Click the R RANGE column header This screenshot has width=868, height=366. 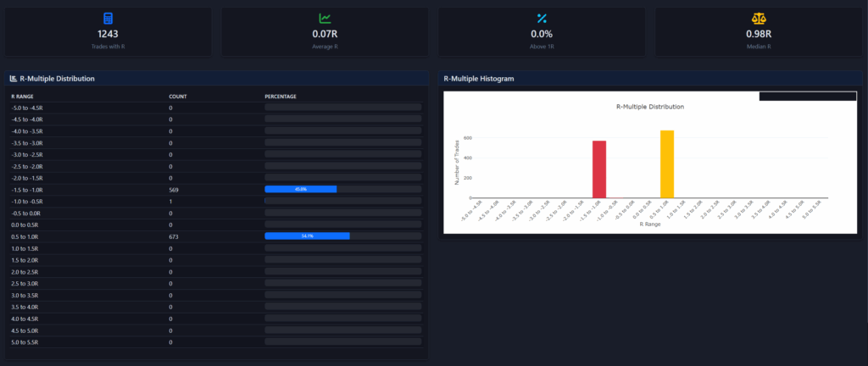[22, 97]
